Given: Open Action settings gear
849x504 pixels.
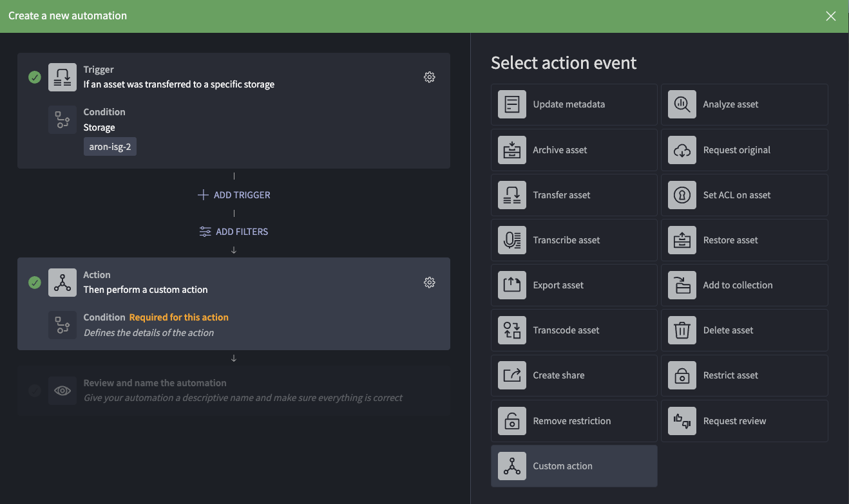Looking at the screenshot, I should (x=430, y=283).
